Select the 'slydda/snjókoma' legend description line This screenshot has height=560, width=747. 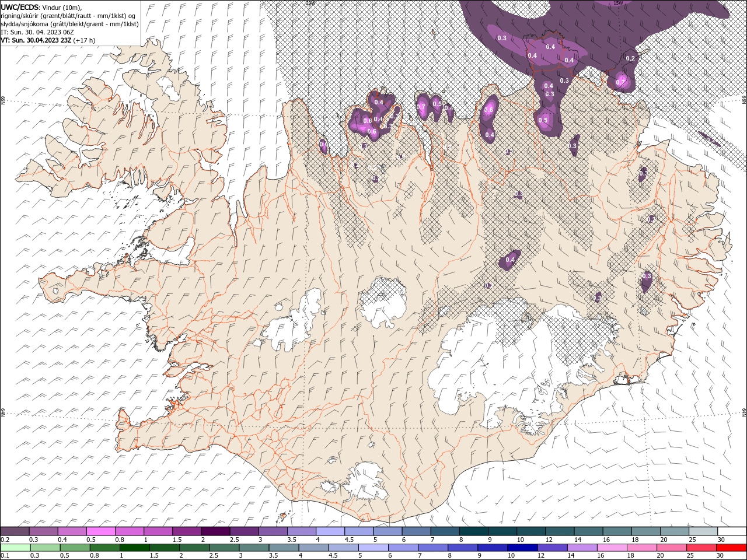[x=69, y=24]
